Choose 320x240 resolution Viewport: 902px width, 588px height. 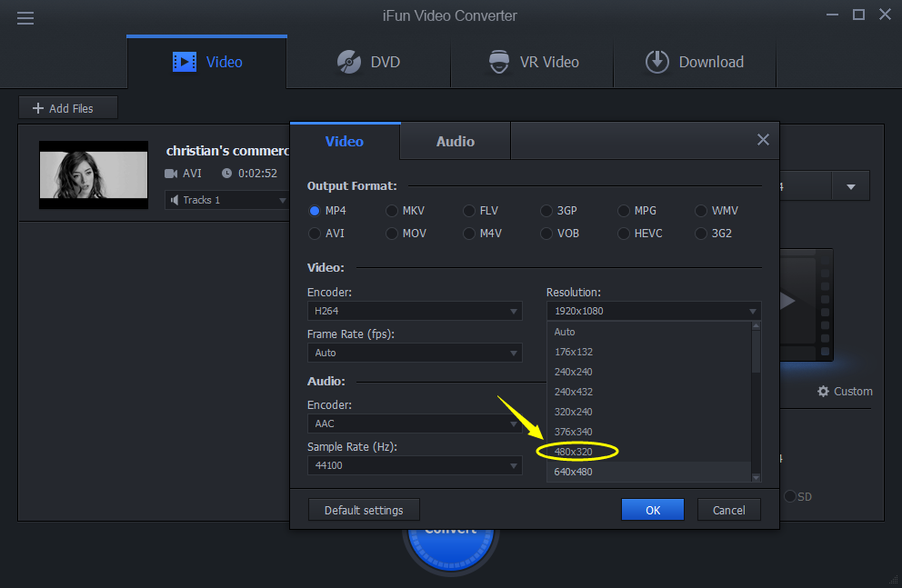[649, 412]
